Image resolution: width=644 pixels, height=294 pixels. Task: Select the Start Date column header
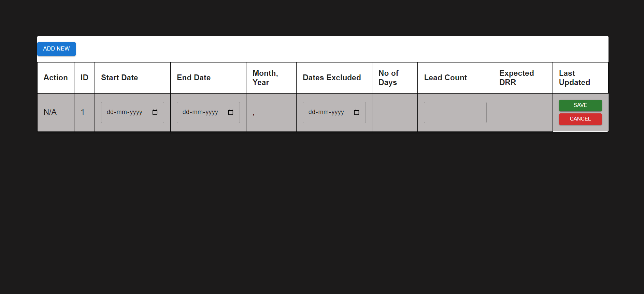[x=119, y=78]
